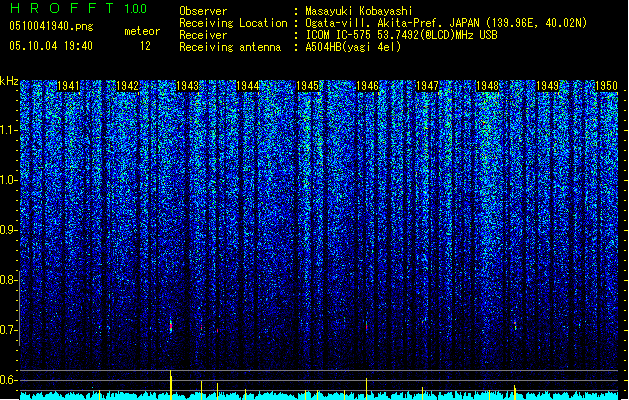This screenshot has height=400, width=629.
Task: Click the Observer field label
Action: (203, 11)
